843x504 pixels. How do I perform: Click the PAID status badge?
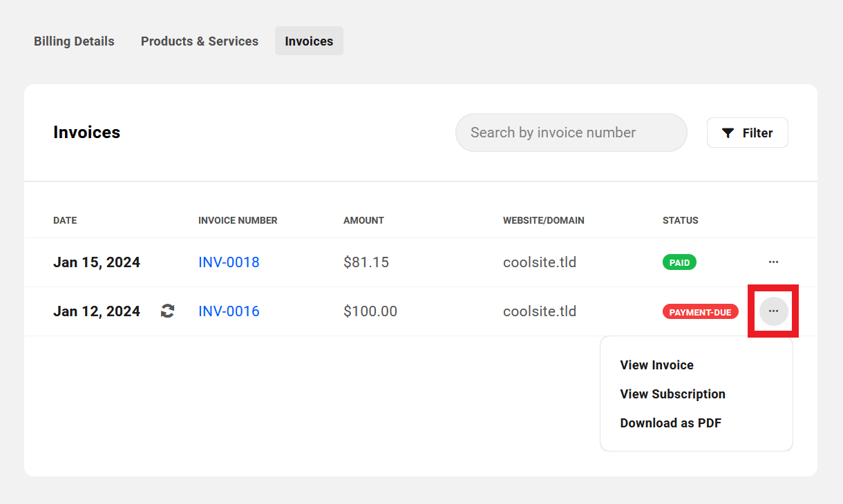(x=679, y=262)
